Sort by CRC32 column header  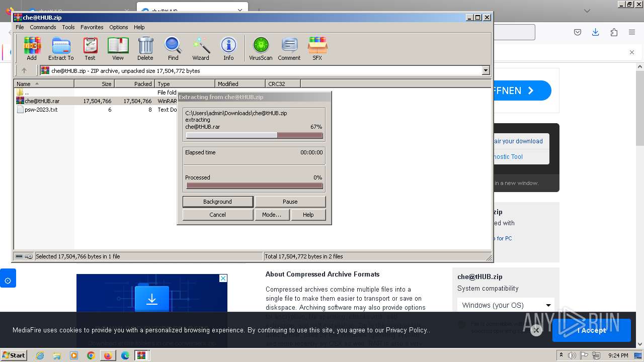[283, 84]
